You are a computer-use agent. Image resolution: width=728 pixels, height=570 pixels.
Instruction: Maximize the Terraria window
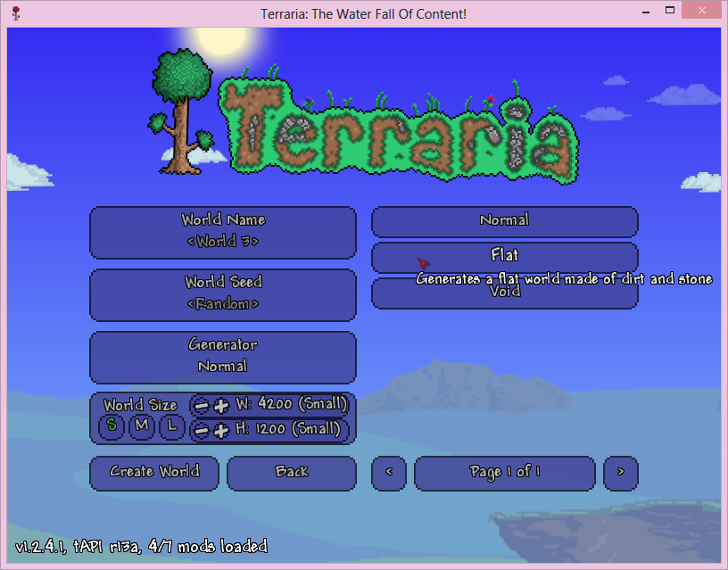(670, 10)
